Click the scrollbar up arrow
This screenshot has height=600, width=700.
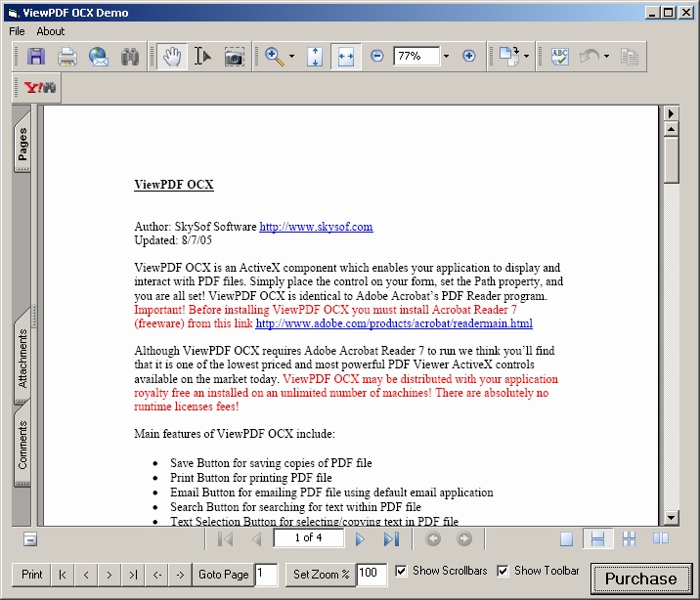coord(672,129)
